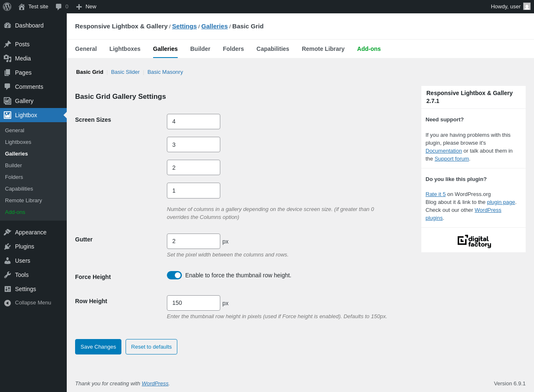Open the Dashboard icon in sidebar
This screenshot has height=392, width=534.
pos(8,25)
